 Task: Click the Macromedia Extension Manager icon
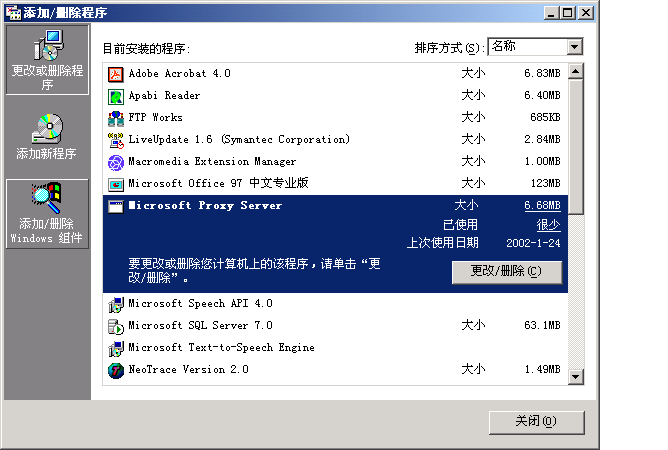click(x=115, y=162)
